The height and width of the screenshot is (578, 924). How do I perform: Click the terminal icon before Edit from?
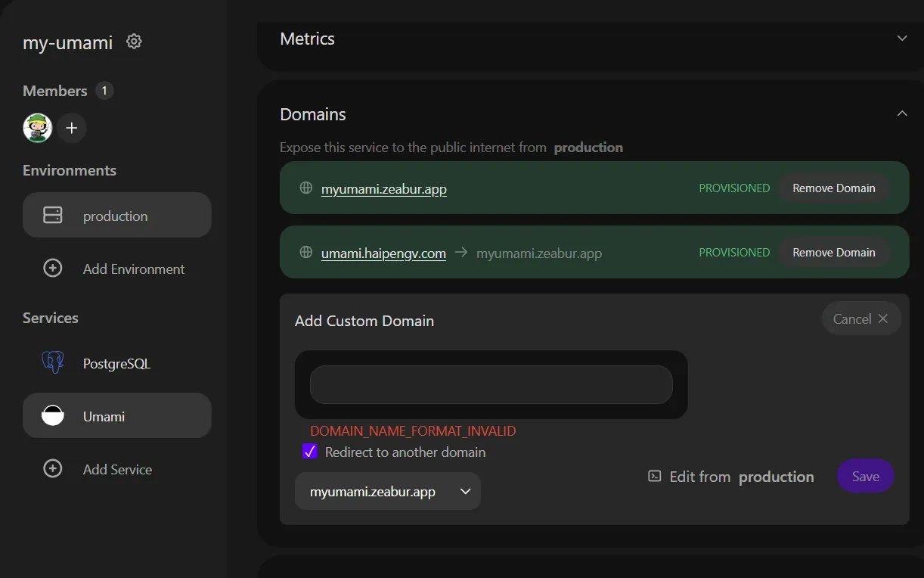655,477
